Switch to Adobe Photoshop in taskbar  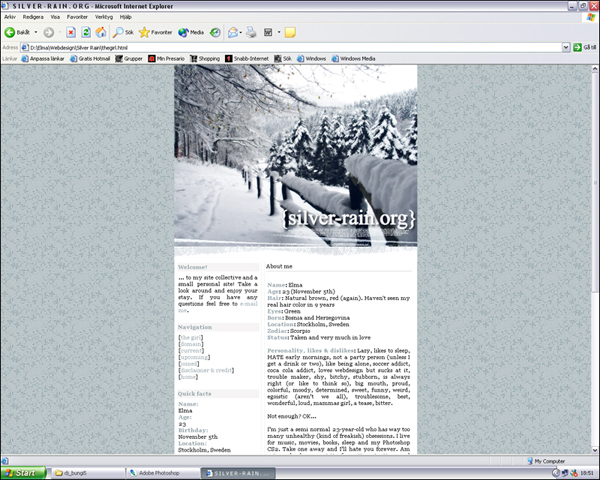point(163,473)
